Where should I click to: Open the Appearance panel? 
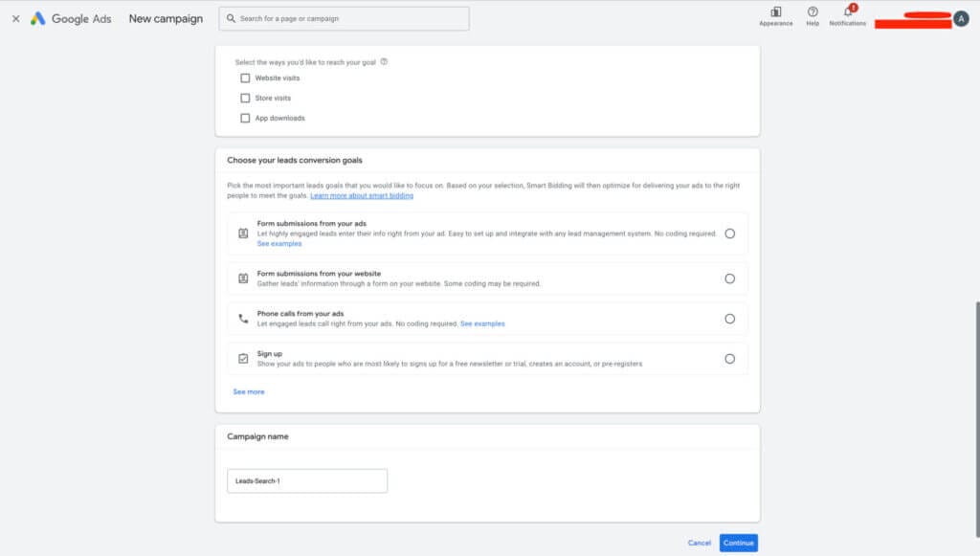pyautogui.click(x=776, y=13)
